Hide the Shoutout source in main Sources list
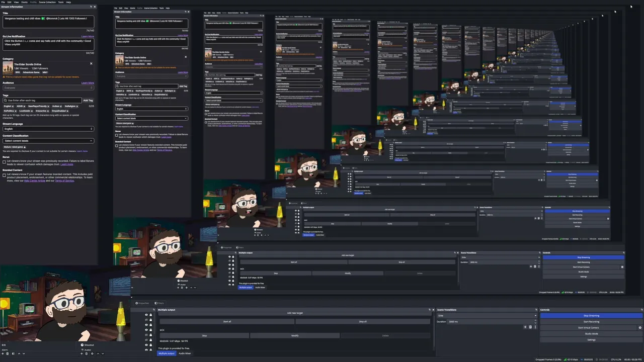 click(146, 345)
